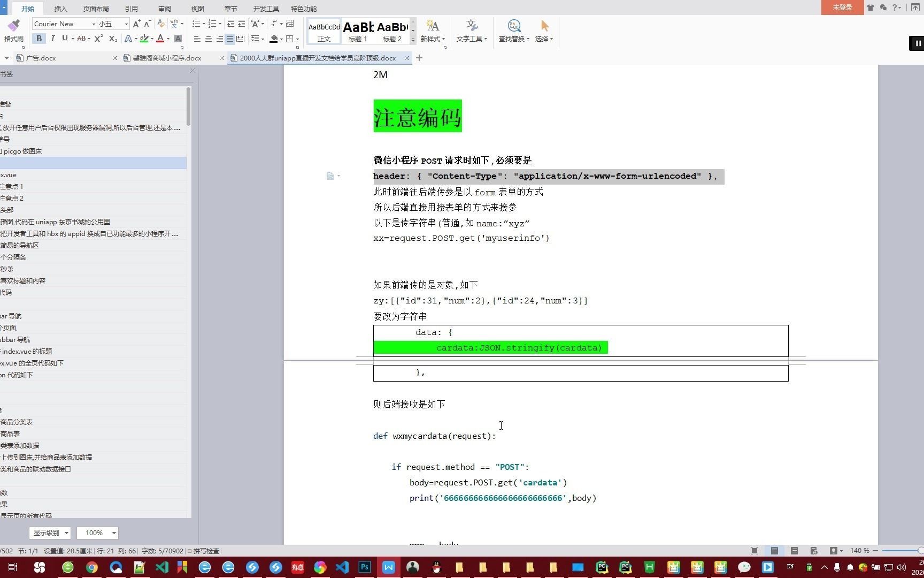
Task: Open line spacing options
Action: [256, 39]
